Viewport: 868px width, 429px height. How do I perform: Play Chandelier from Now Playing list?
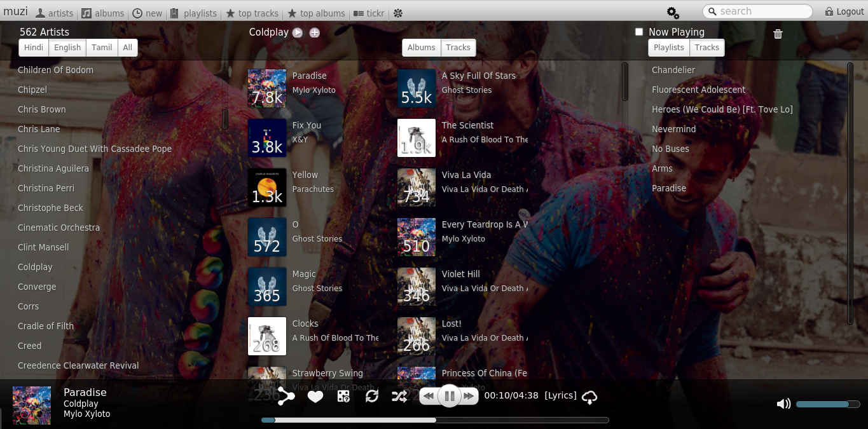pyautogui.click(x=673, y=70)
